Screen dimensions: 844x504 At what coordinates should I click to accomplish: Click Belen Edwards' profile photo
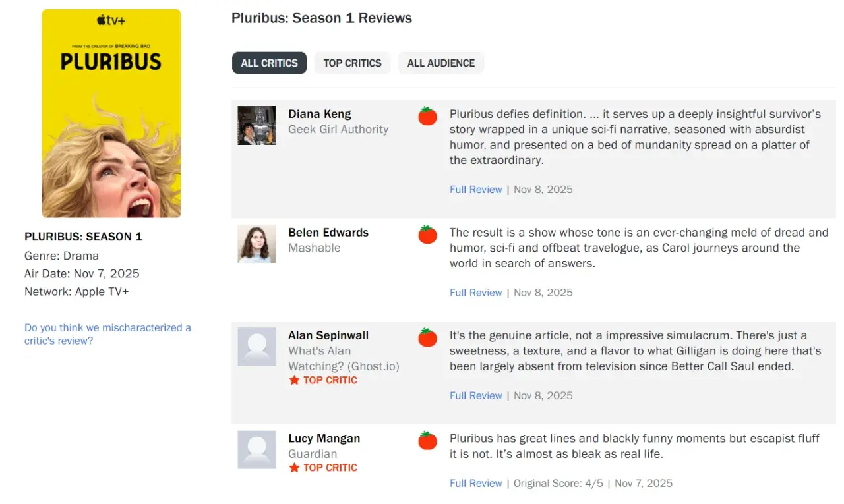256,244
